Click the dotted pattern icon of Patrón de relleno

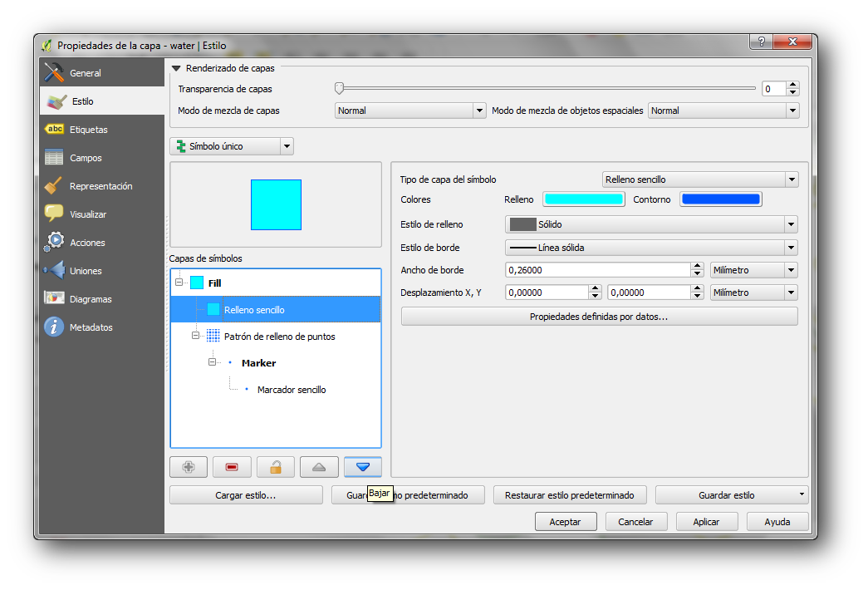pyautogui.click(x=213, y=336)
